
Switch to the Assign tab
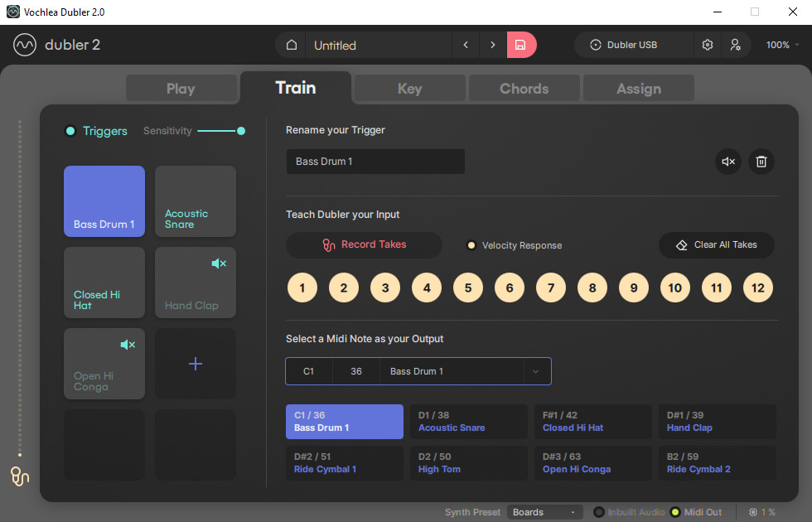[x=639, y=89]
